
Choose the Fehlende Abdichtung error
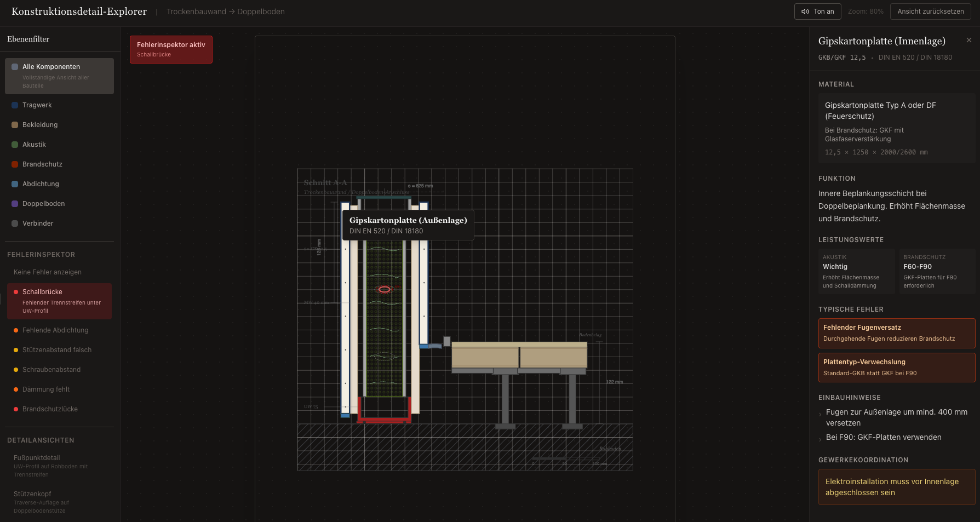click(x=55, y=330)
